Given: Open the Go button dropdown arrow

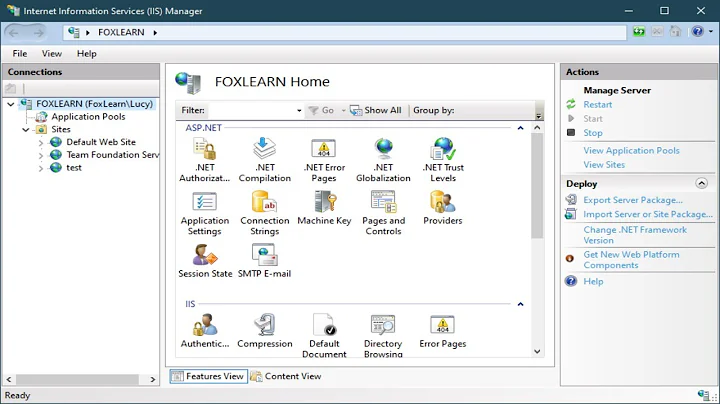Looking at the screenshot, I should point(343,111).
